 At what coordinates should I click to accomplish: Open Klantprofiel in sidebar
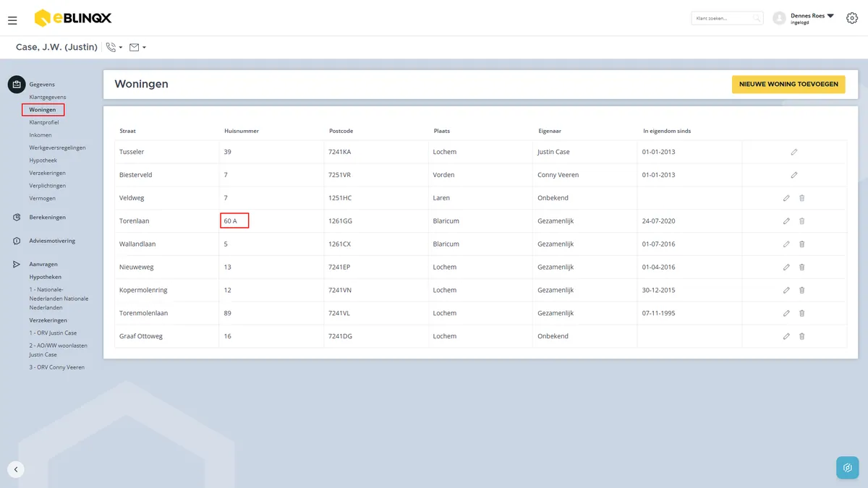click(x=44, y=122)
